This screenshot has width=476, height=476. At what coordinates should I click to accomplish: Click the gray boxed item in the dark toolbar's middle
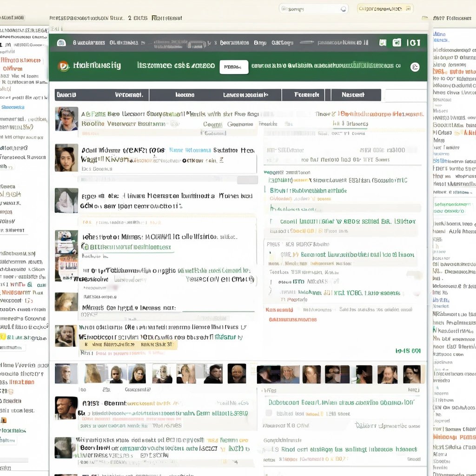(197, 45)
